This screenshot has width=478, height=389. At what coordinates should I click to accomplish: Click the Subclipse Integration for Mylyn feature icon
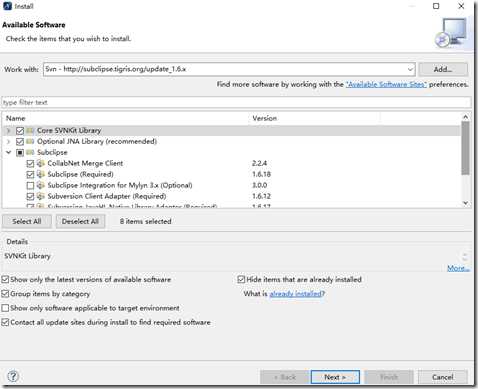point(41,185)
